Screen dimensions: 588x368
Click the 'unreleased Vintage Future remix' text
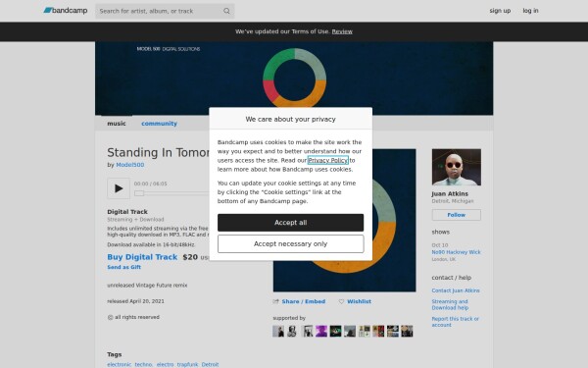(147, 286)
